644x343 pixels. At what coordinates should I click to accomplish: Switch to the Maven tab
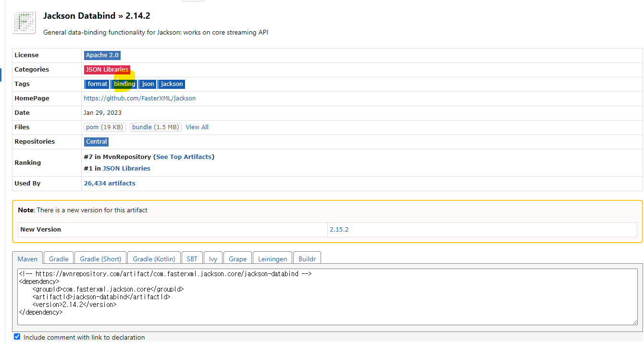pyautogui.click(x=27, y=258)
